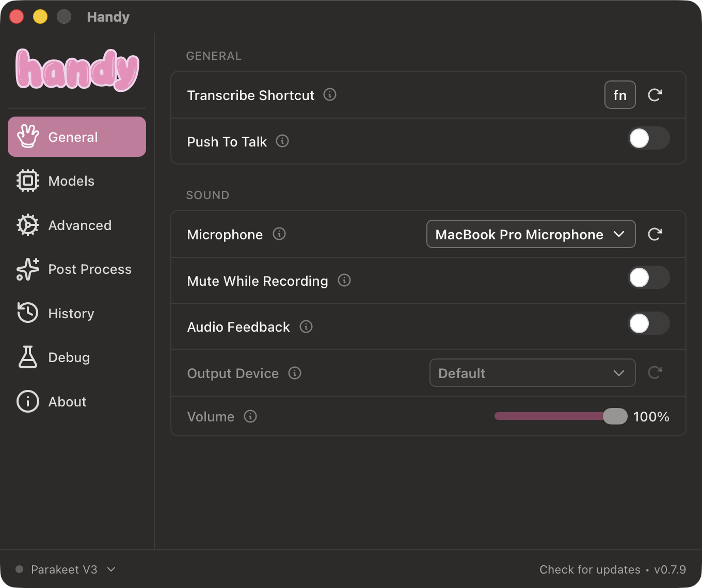Enable Push To Talk
The height and width of the screenshot is (588, 702).
649,138
